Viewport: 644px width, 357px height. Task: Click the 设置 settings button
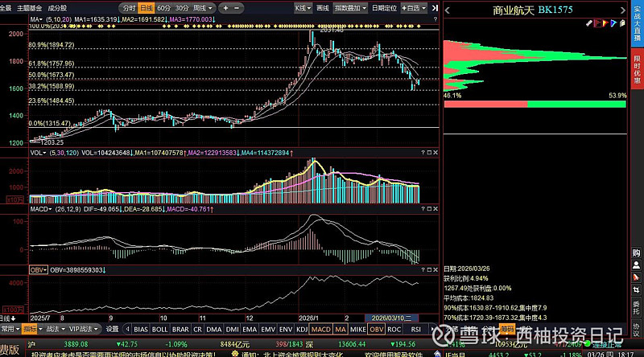(112, 329)
